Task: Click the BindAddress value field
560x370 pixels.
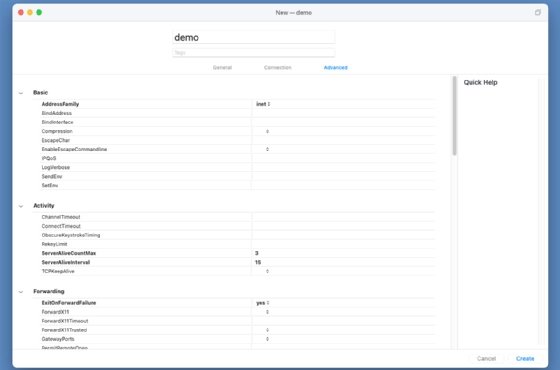Action: pos(343,113)
